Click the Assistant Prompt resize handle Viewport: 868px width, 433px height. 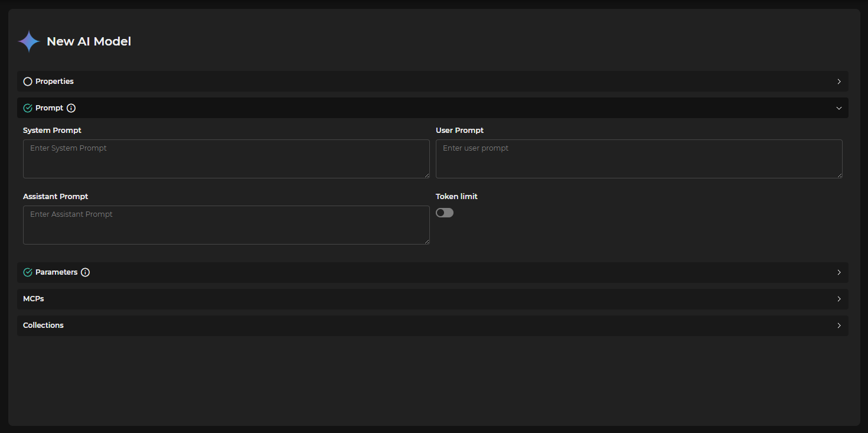point(426,241)
